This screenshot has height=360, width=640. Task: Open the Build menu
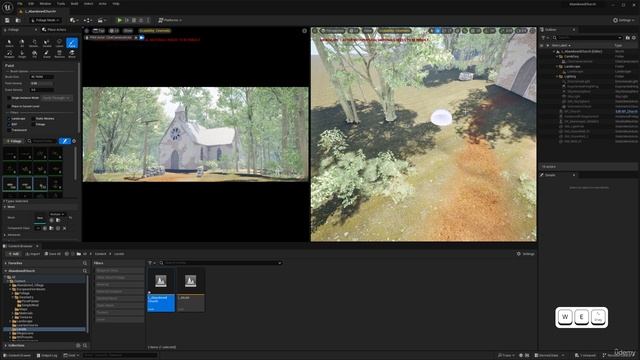click(x=74, y=4)
